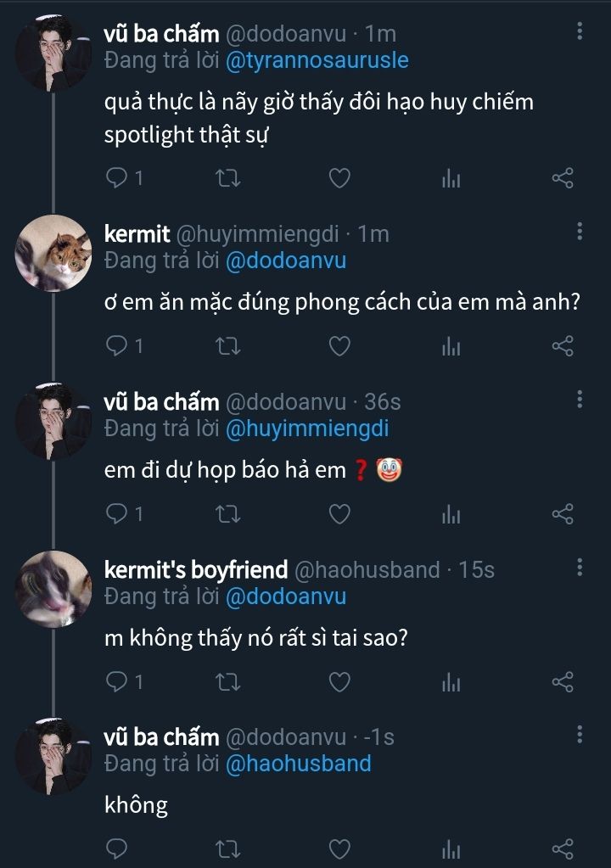611x868 pixels.
Task: Open more options on kermit's boyfriend's tweet
Action: [x=580, y=568]
